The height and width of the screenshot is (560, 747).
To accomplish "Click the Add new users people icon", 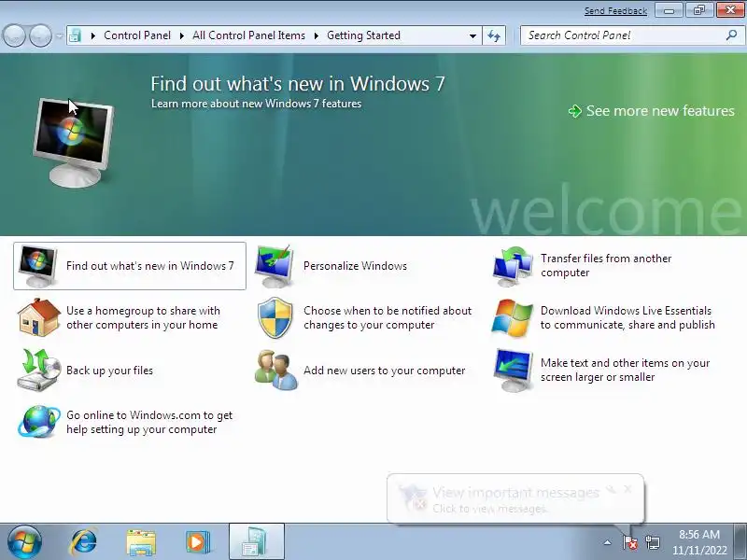I will pos(275,370).
